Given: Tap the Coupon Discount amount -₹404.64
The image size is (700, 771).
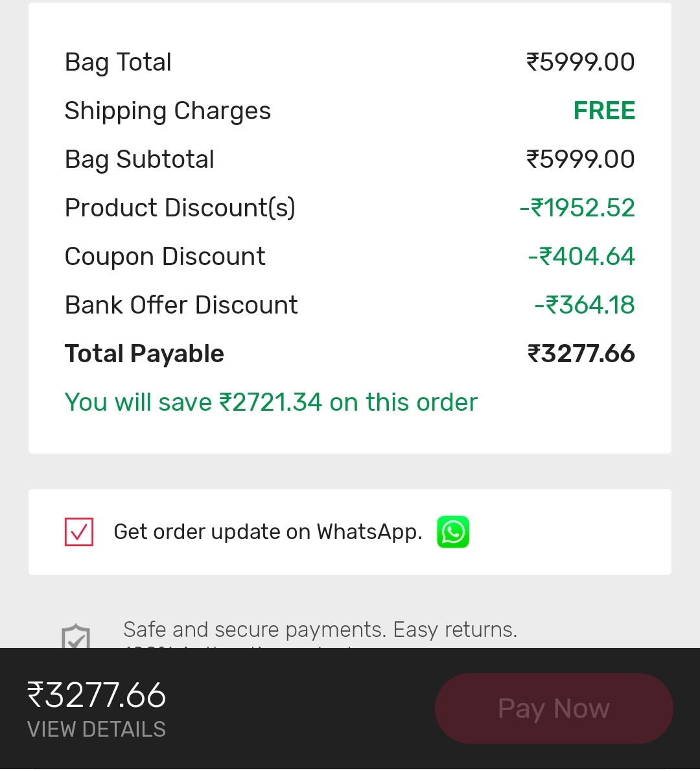Looking at the screenshot, I should pyautogui.click(x=581, y=256).
